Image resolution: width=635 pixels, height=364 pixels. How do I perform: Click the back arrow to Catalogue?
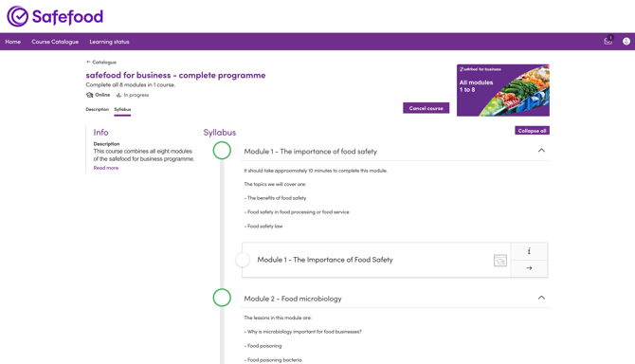[x=88, y=62]
